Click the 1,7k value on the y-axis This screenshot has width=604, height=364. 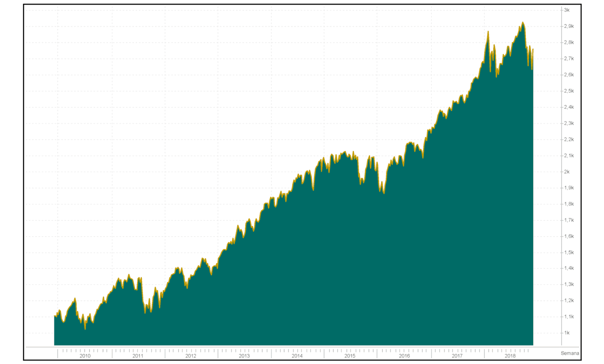[x=569, y=220]
